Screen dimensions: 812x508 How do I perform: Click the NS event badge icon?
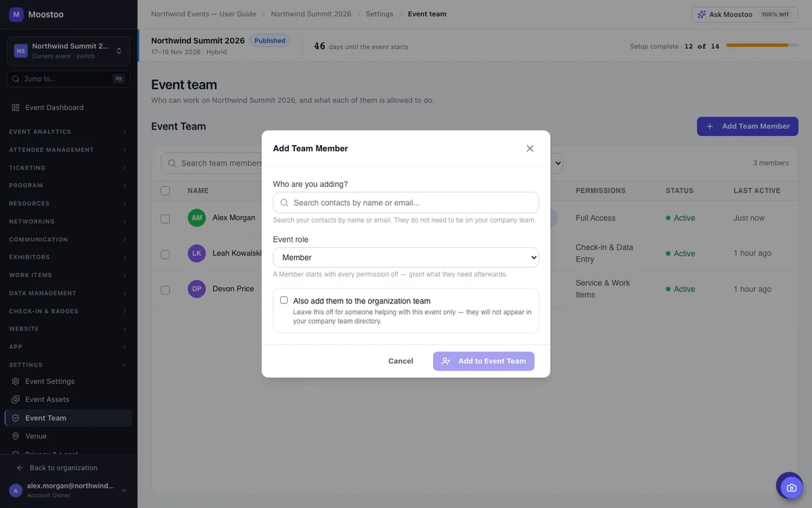[x=21, y=51]
